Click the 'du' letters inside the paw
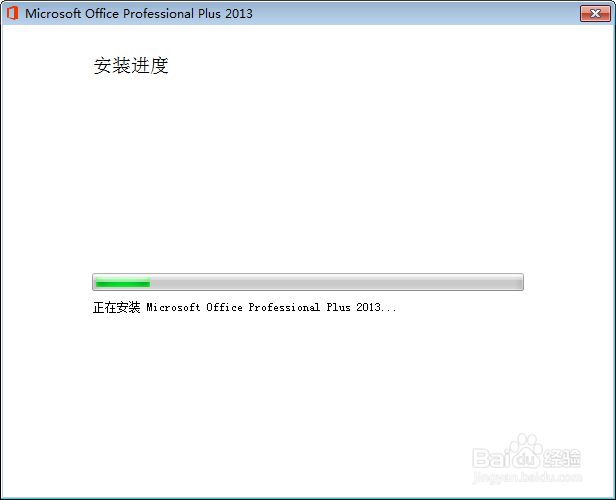The width and height of the screenshot is (616, 500). [527, 459]
